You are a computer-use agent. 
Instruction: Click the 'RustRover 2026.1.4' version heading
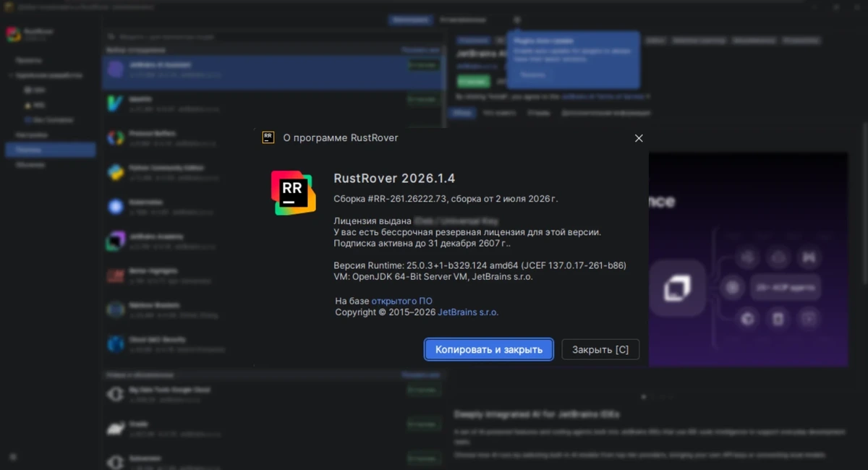pos(394,179)
